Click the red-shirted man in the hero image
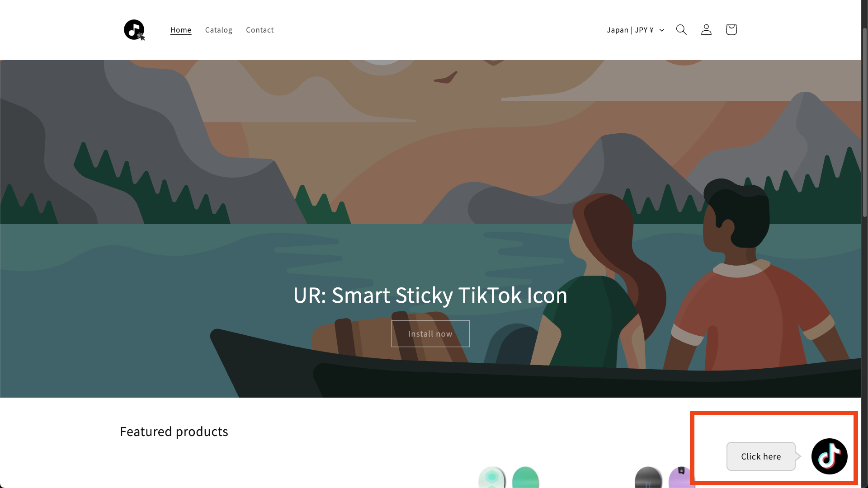Viewport: 868px width, 488px height. (x=755, y=280)
